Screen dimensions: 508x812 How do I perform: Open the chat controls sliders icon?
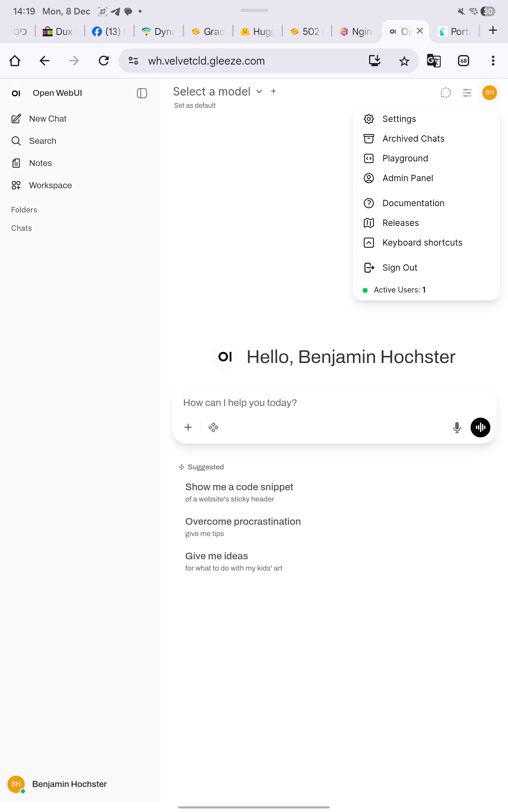467,93
